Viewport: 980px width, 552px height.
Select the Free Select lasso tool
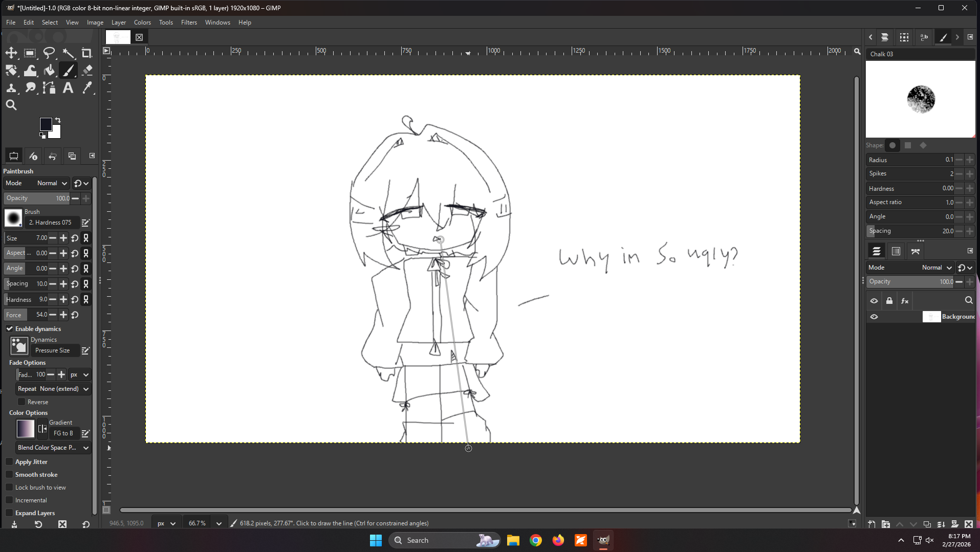pyautogui.click(x=49, y=53)
